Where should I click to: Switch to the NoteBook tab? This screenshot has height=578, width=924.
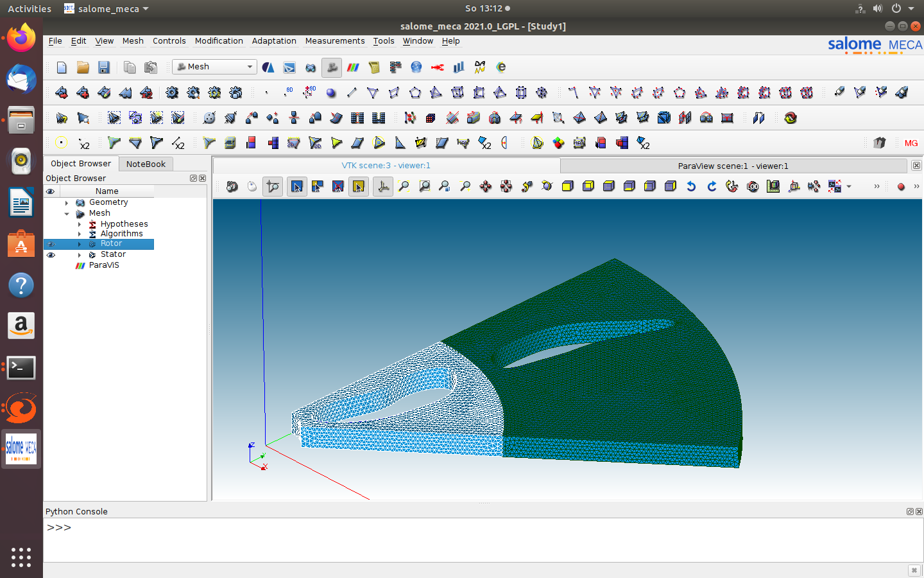146,164
